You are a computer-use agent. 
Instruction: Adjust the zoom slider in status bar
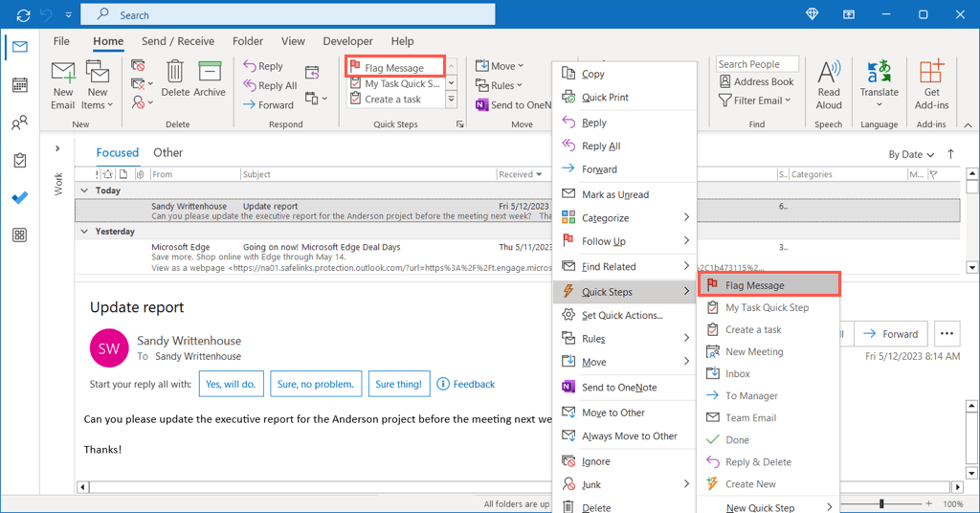881,503
